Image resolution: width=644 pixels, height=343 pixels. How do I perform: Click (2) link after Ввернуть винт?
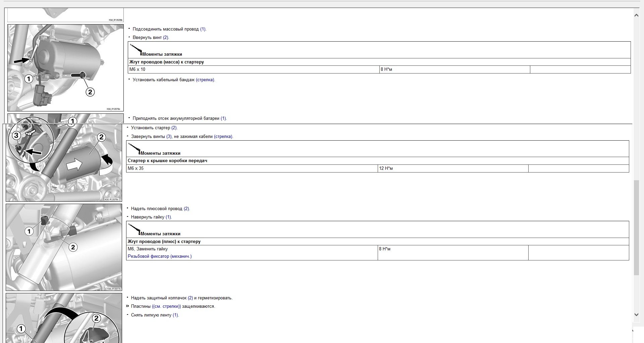(x=166, y=38)
